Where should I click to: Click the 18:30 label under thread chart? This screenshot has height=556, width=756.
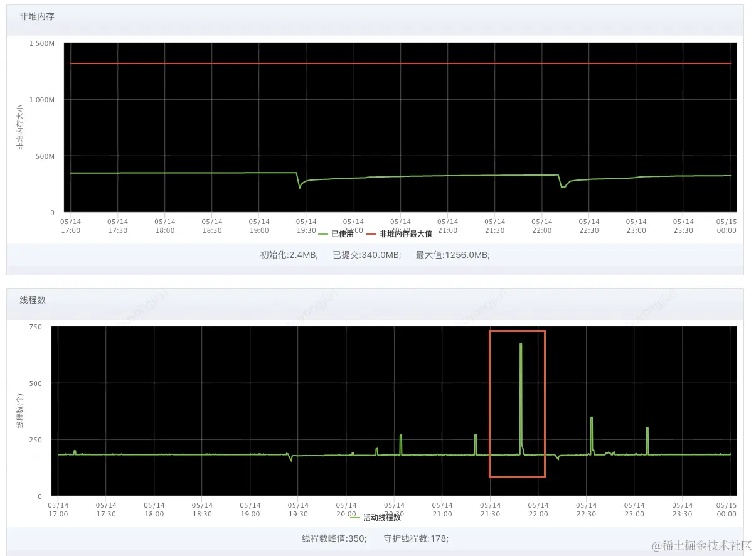click(202, 510)
